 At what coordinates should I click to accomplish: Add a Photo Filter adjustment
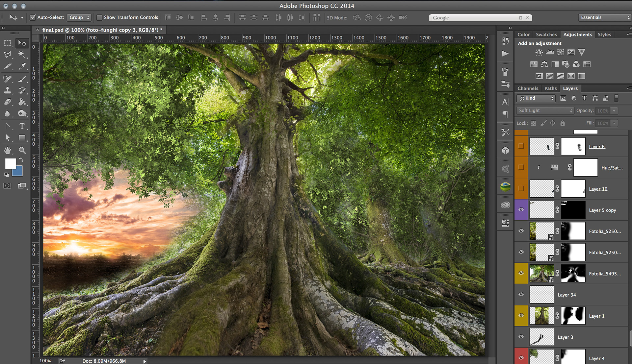pos(566,64)
